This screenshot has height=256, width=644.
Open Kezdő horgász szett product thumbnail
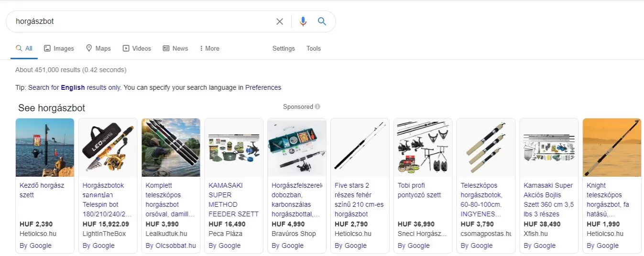click(x=45, y=148)
